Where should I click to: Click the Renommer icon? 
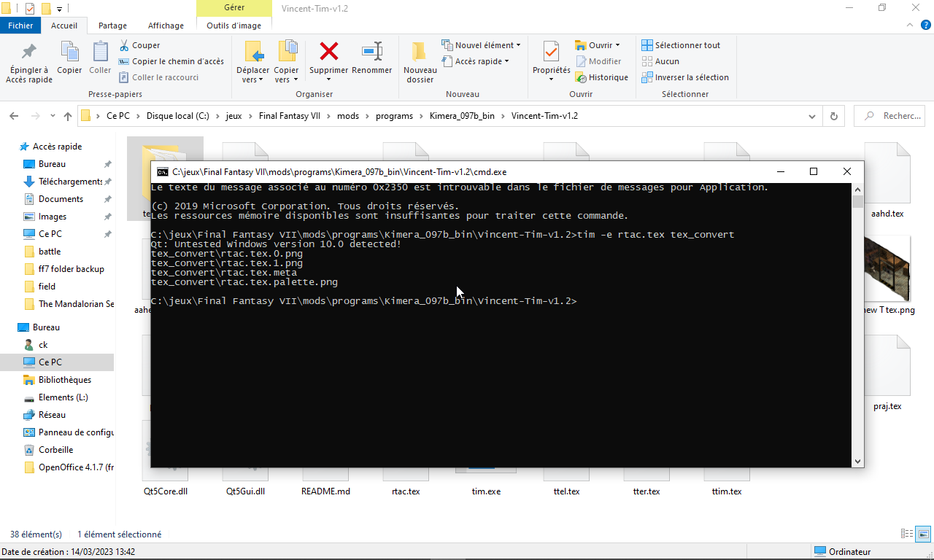tap(372, 51)
